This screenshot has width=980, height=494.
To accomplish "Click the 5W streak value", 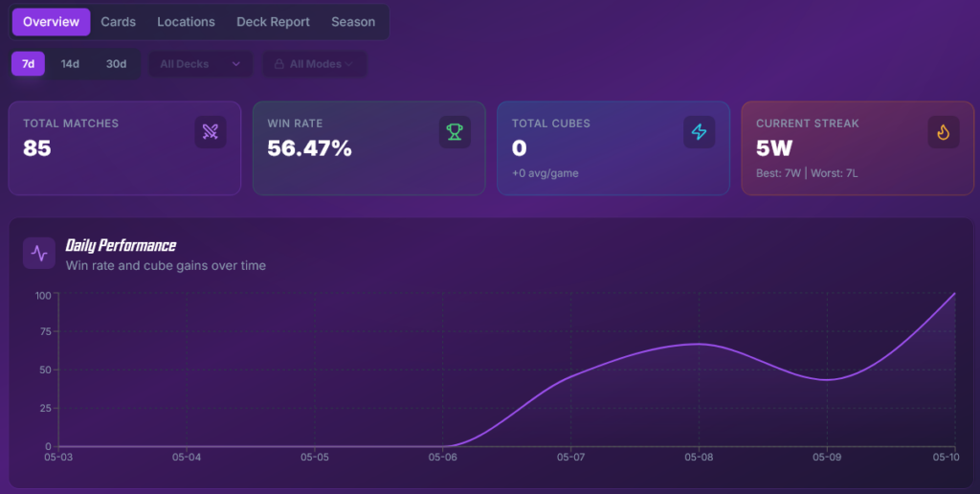I will (x=774, y=148).
